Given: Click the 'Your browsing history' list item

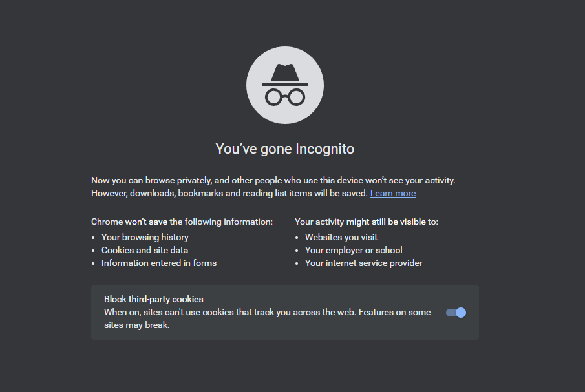Looking at the screenshot, I should pyautogui.click(x=145, y=237).
